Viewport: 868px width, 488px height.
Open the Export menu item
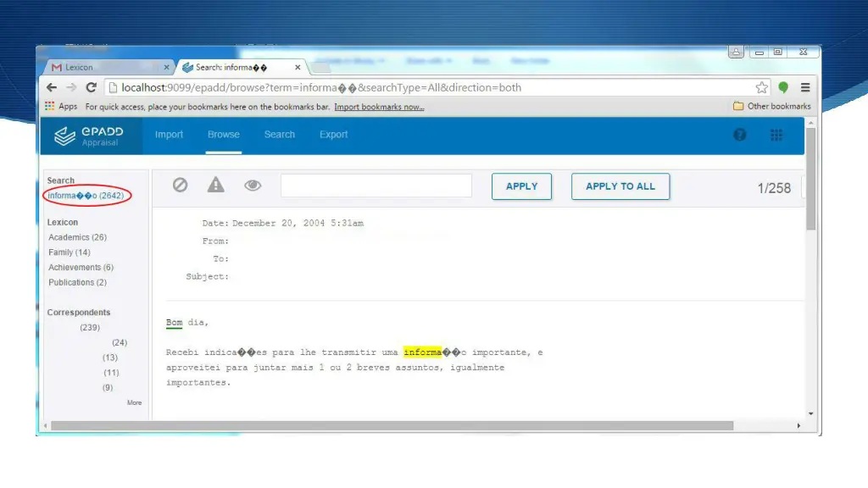click(333, 135)
